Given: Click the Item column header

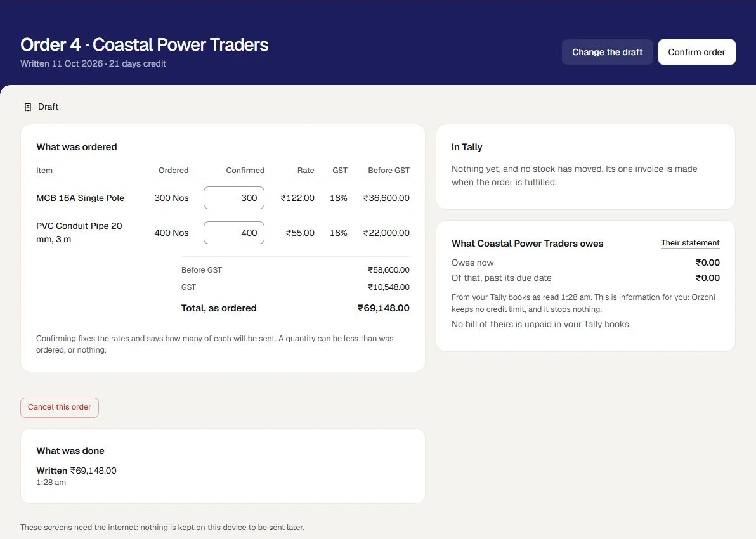Looking at the screenshot, I should (44, 171).
